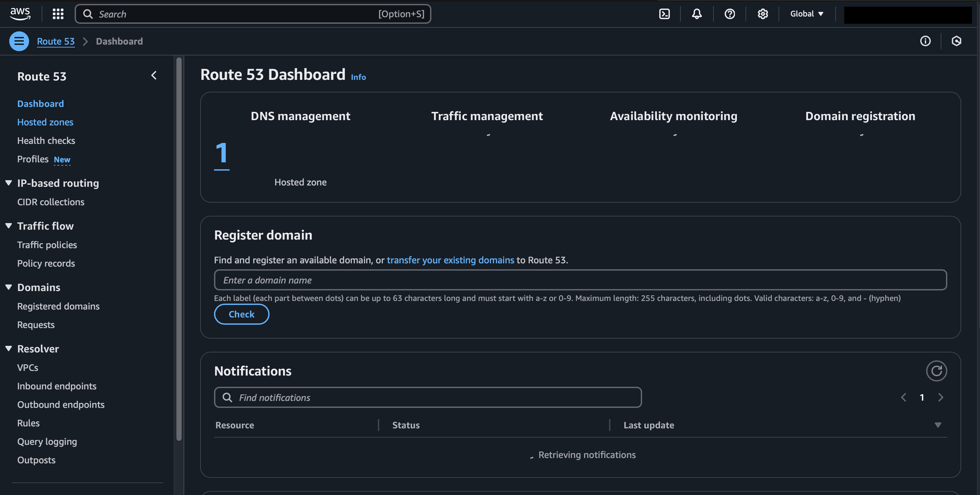Image resolution: width=980 pixels, height=495 pixels.
Task: Open the info panel icon
Action: (925, 41)
